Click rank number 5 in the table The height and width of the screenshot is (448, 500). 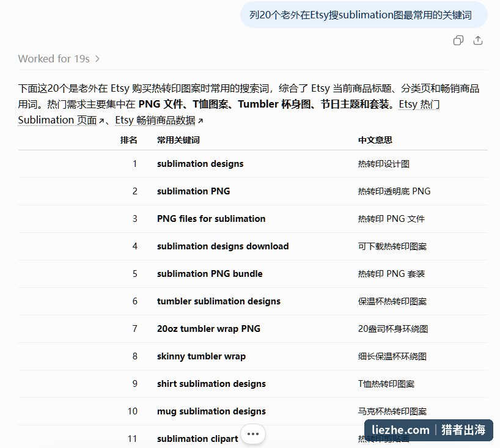point(134,274)
